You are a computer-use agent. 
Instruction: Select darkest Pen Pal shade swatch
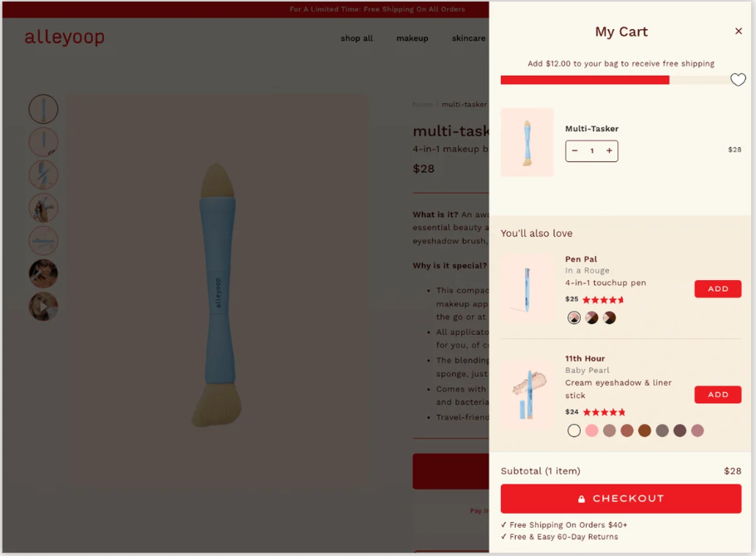(x=610, y=317)
